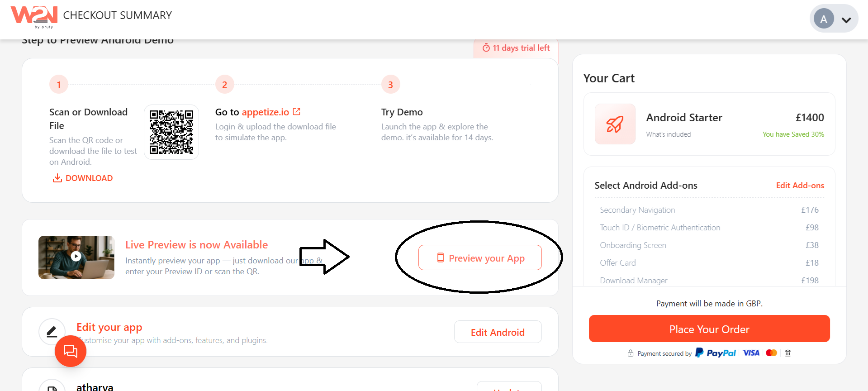868x391 pixels.
Task: Click the avatar circle labeled A
Action: pos(824,19)
